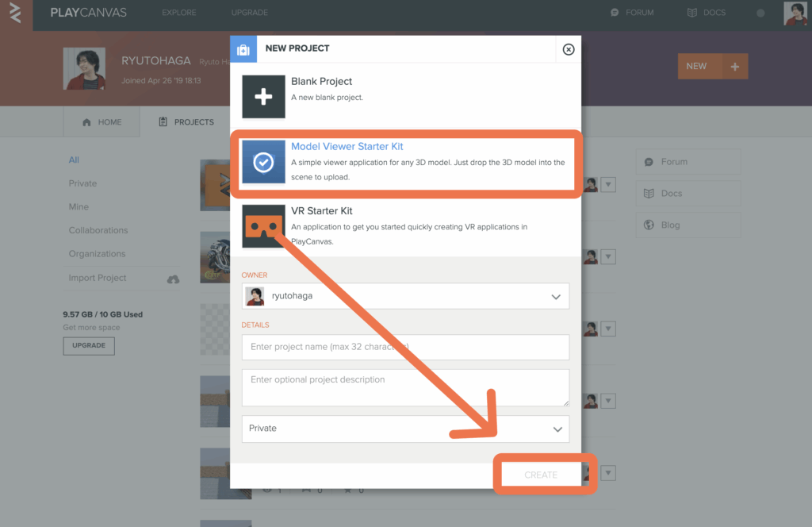Click Import Project in the sidebar

(x=98, y=279)
